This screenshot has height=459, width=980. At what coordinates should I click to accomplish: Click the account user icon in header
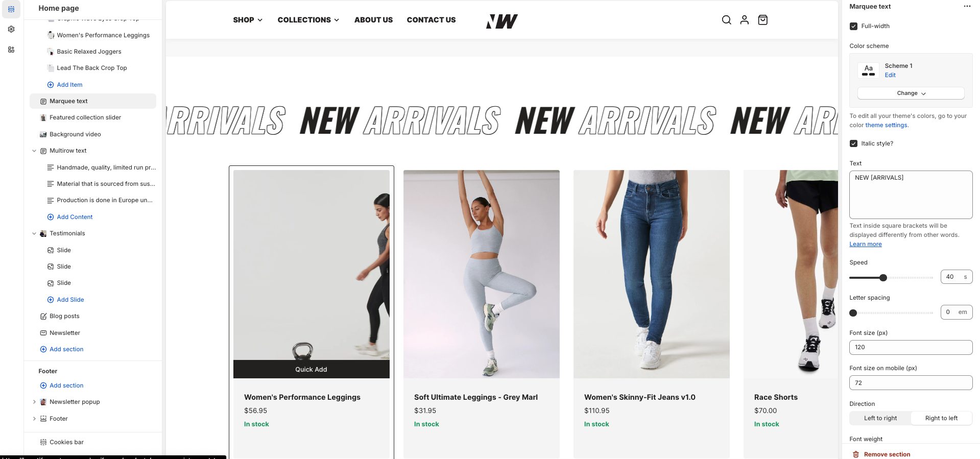point(745,20)
